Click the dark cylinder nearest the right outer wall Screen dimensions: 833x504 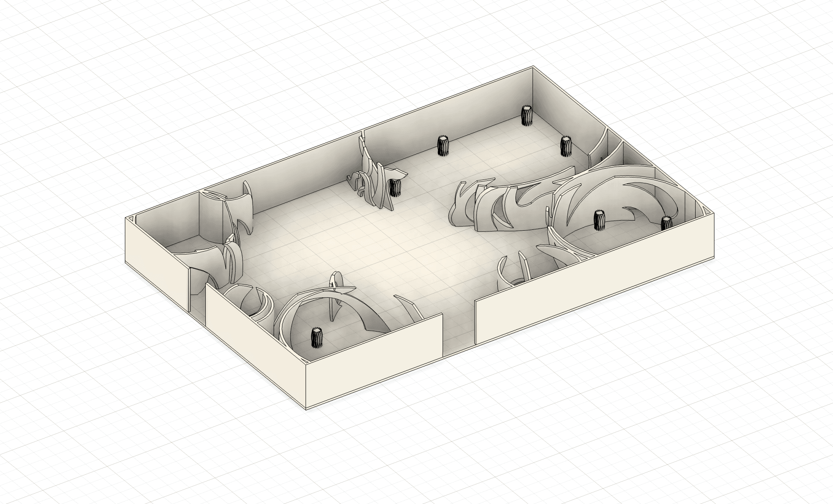[666, 223]
